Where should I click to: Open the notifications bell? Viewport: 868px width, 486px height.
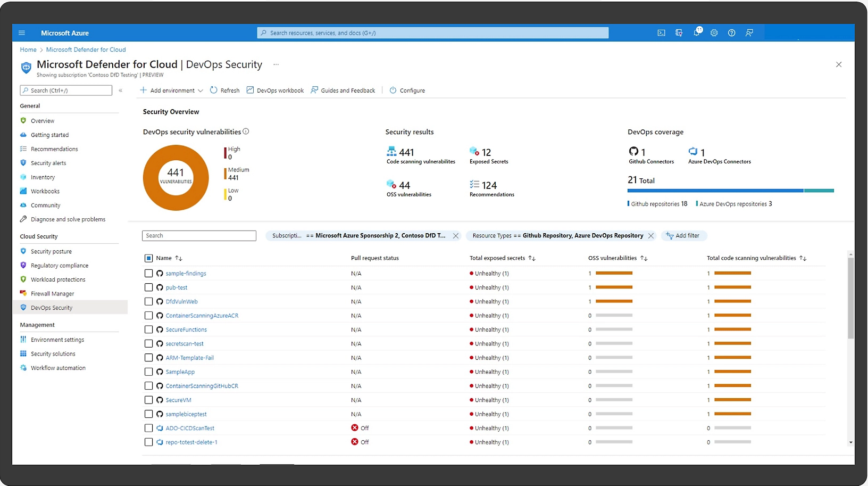click(697, 32)
